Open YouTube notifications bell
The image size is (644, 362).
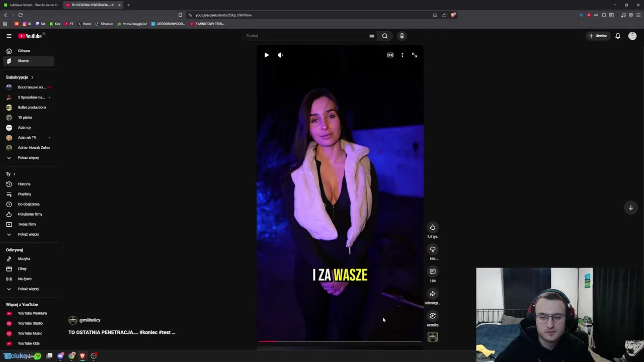(618, 36)
